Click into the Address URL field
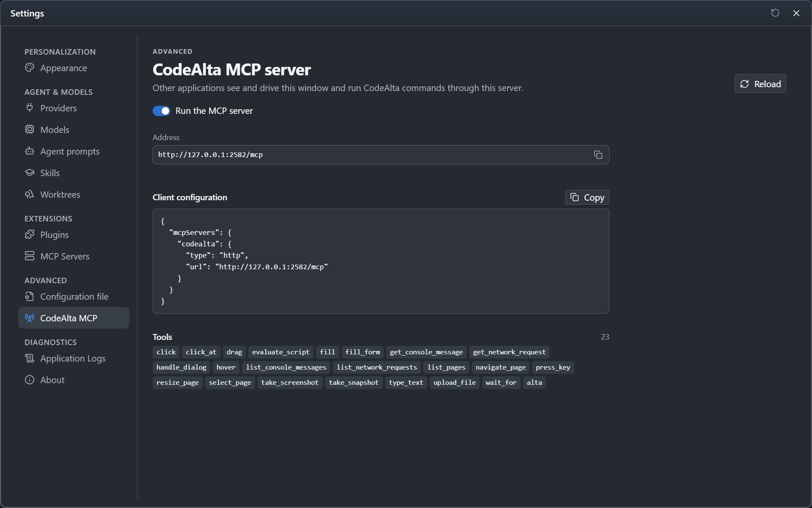812x508 pixels. point(381,155)
